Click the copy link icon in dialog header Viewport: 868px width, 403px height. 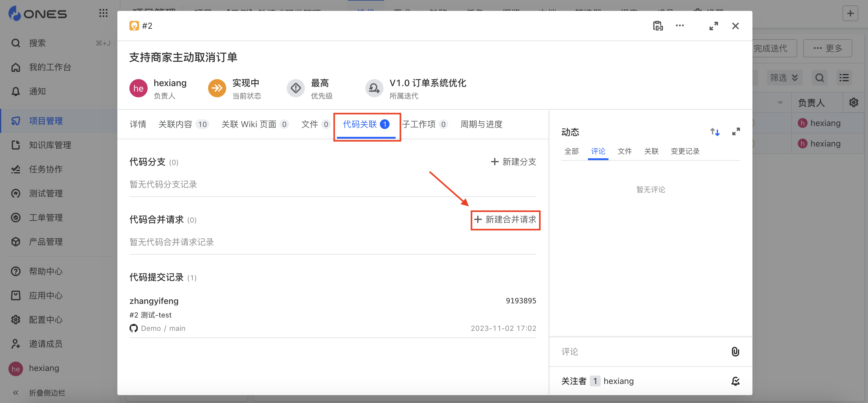tap(658, 26)
